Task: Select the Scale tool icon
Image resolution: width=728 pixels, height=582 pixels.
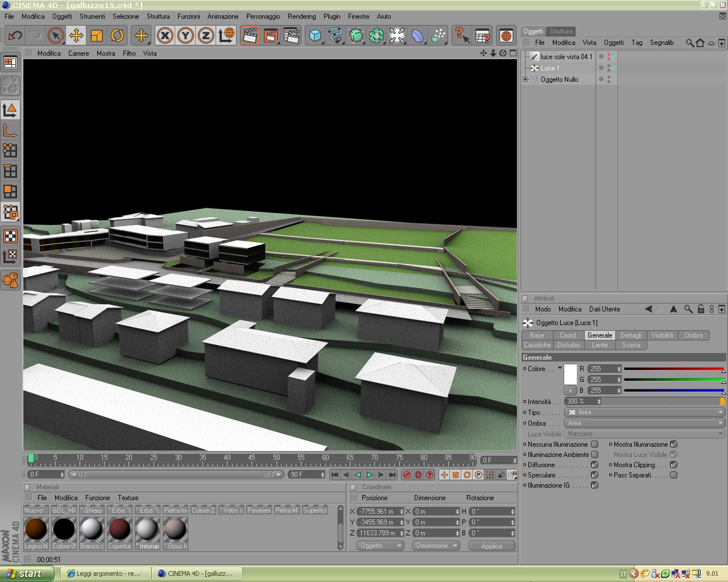Action: coord(97,36)
